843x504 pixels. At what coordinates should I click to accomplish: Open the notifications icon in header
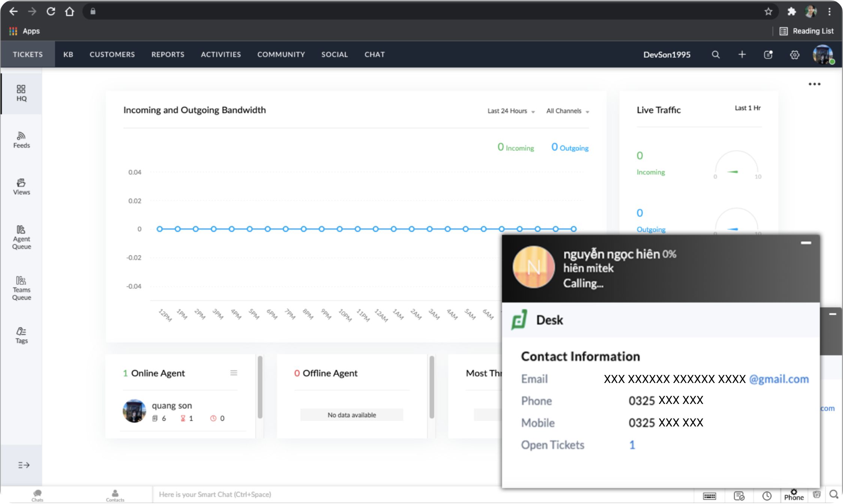click(768, 55)
